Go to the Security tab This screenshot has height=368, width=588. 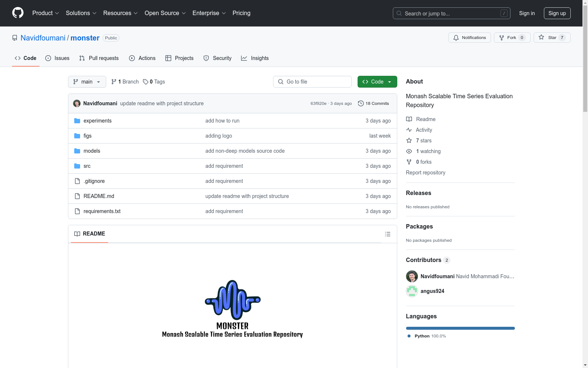[x=218, y=58]
